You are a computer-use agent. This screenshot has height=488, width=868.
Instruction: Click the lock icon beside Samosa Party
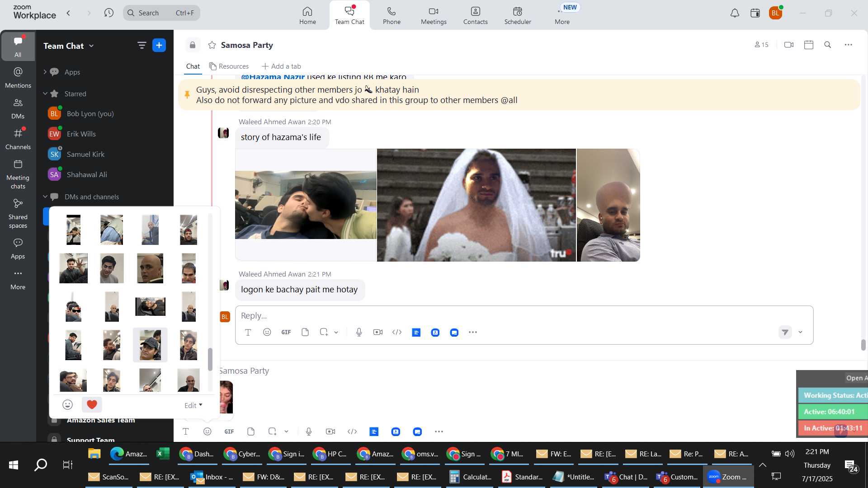coord(193,45)
